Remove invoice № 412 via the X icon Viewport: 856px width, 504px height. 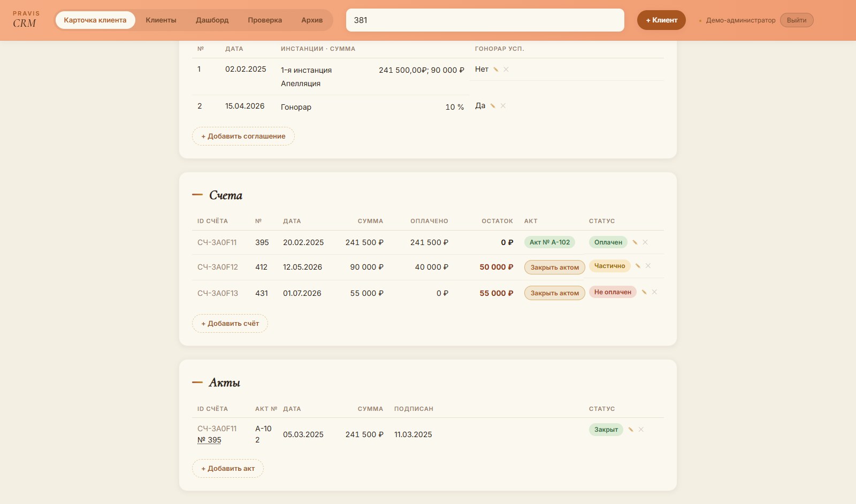point(648,266)
